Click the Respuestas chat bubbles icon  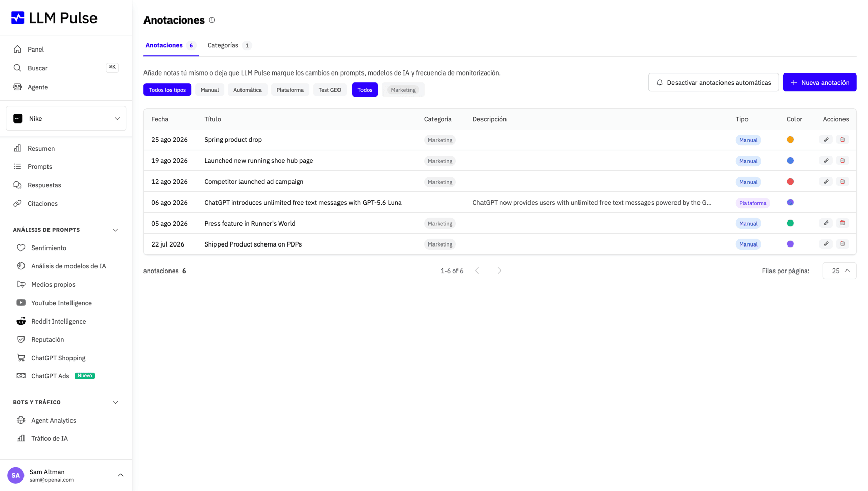click(x=17, y=185)
